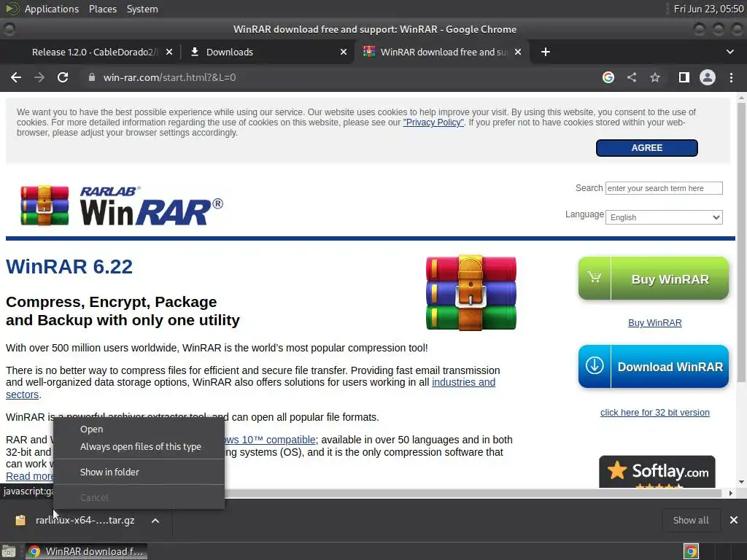Open the 32 bit version link

click(x=654, y=413)
